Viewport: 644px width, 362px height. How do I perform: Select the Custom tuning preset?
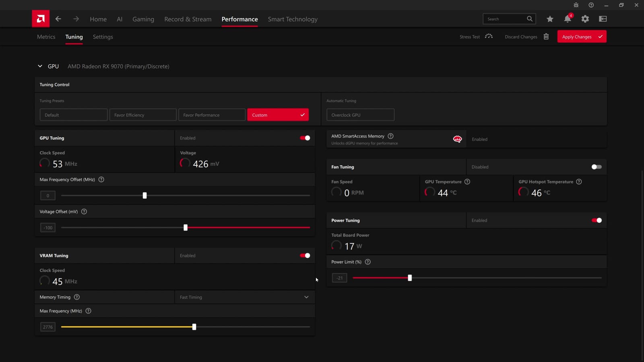coord(278,115)
